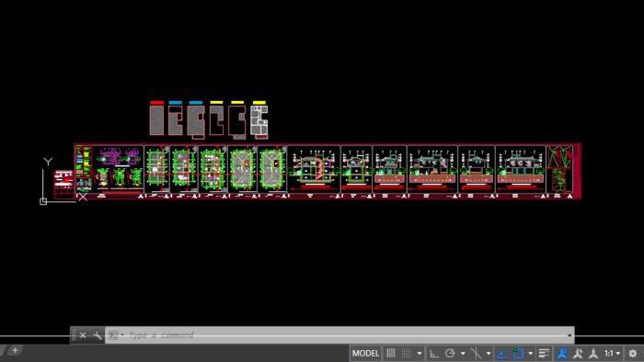Viewport: 644px width, 362px height.
Task: Open object snap options dropdown
Action: point(530,354)
